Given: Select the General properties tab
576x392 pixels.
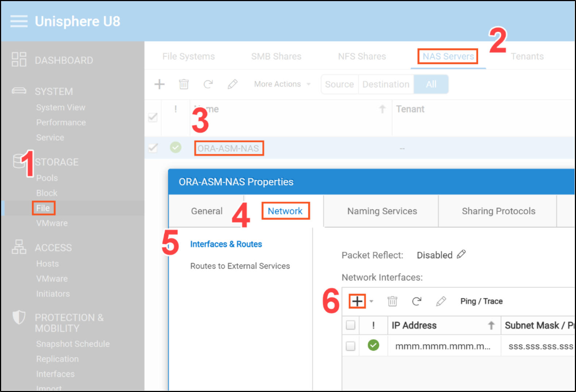Looking at the screenshot, I should click(x=207, y=211).
